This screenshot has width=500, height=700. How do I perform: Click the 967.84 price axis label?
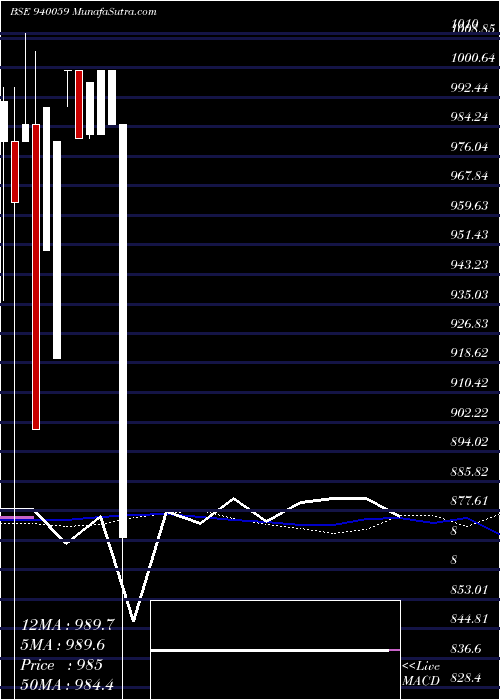coord(470,176)
